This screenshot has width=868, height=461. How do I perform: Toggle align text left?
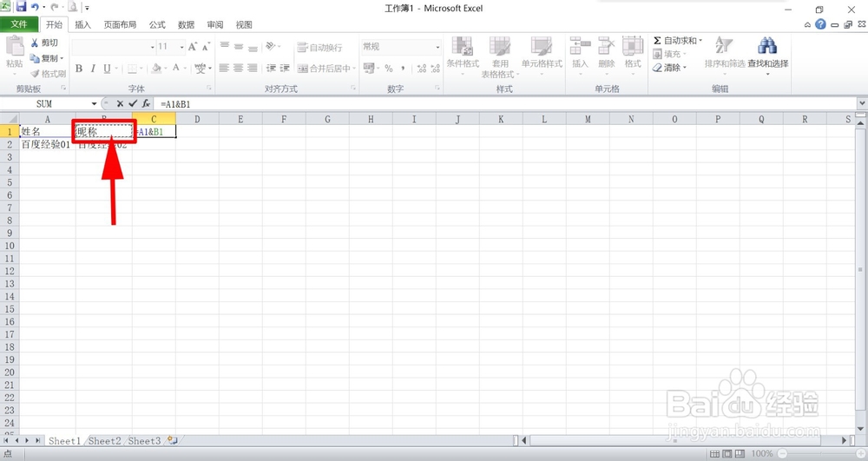point(224,68)
